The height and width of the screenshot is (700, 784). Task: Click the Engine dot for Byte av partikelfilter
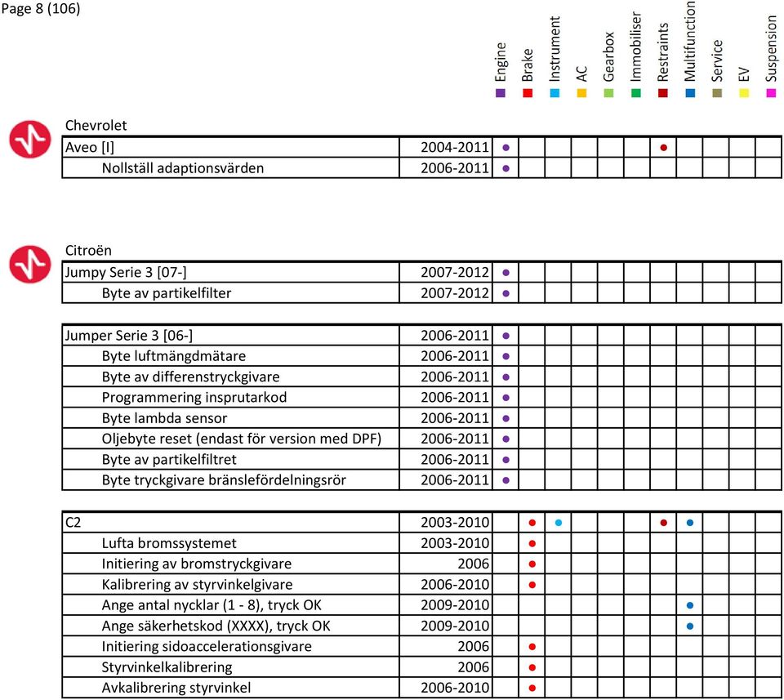pyautogui.click(x=506, y=293)
